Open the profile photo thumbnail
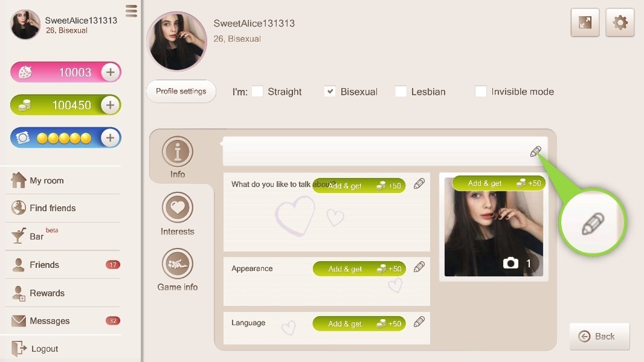The height and width of the screenshot is (362, 644). 494,227
